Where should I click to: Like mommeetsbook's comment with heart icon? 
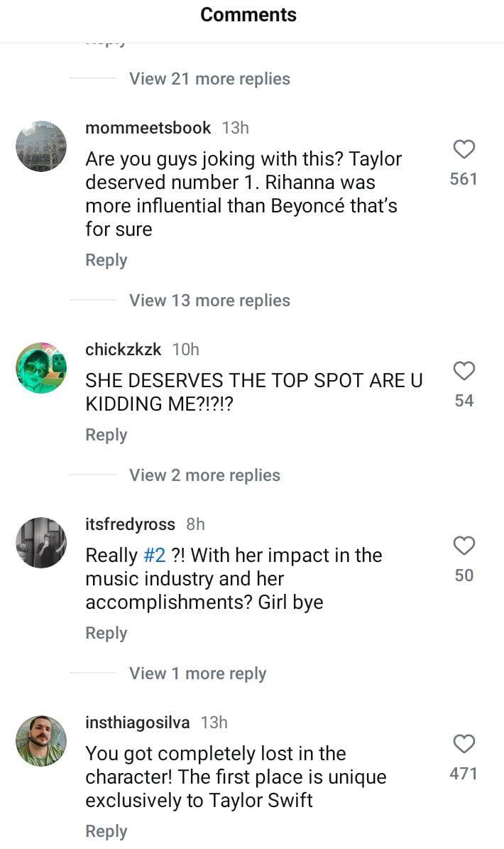click(464, 149)
